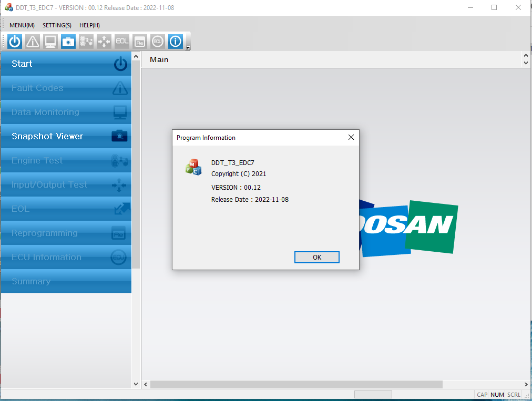
Task: Click the EOL toolbar icon
Action: tap(122, 42)
